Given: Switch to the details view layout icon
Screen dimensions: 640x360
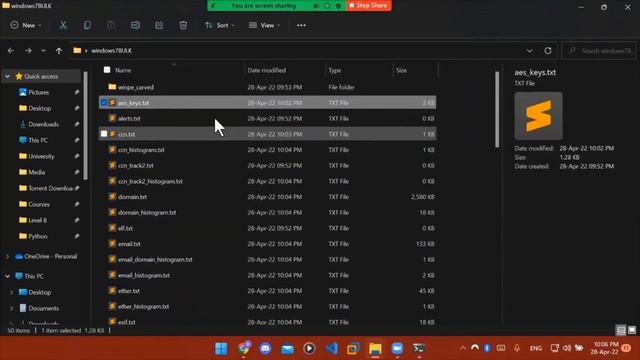Looking at the screenshot, I should [x=621, y=330].
